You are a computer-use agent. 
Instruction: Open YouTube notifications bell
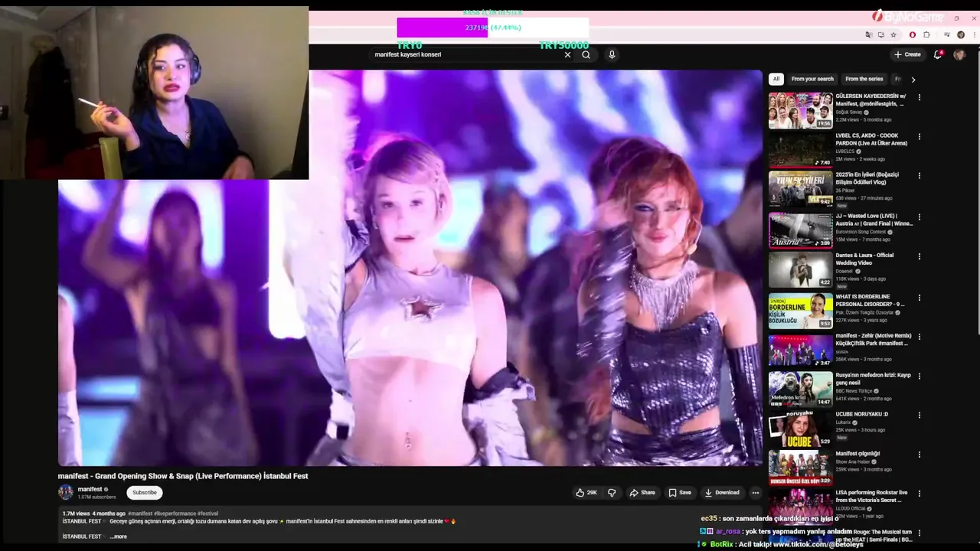[938, 54]
